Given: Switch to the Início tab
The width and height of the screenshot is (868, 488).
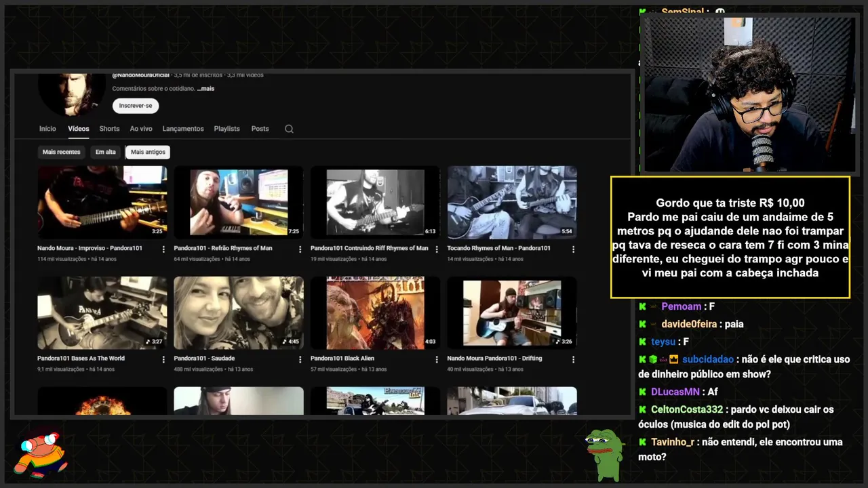Looking at the screenshot, I should (x=47, y=129).
